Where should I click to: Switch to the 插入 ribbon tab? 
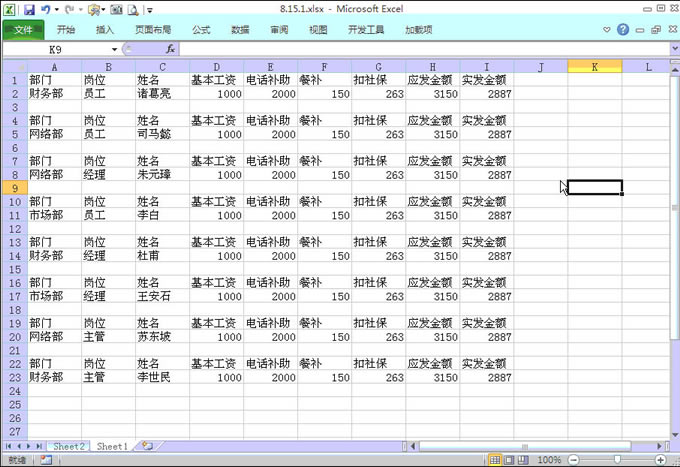pyautogui.click(x=105, y=29)
